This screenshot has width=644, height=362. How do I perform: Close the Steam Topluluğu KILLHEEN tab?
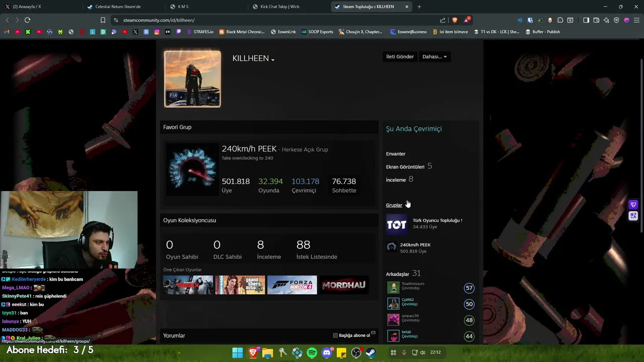(x=407, y=7)
